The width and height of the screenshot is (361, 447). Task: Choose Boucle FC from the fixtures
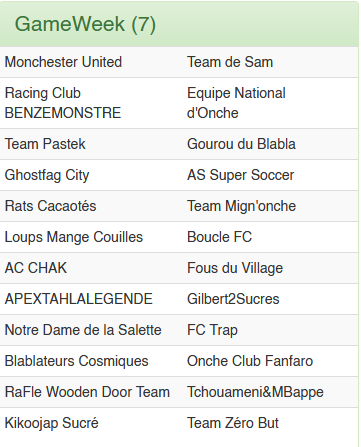pos(219,237)
